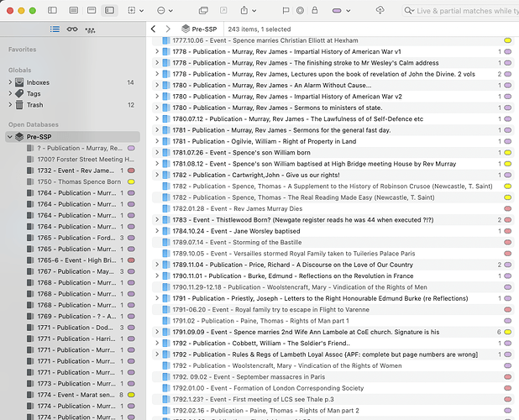Open the New item dropdown
The width and height of the screenshot is (519, 420).
click(x=136, y=11)
